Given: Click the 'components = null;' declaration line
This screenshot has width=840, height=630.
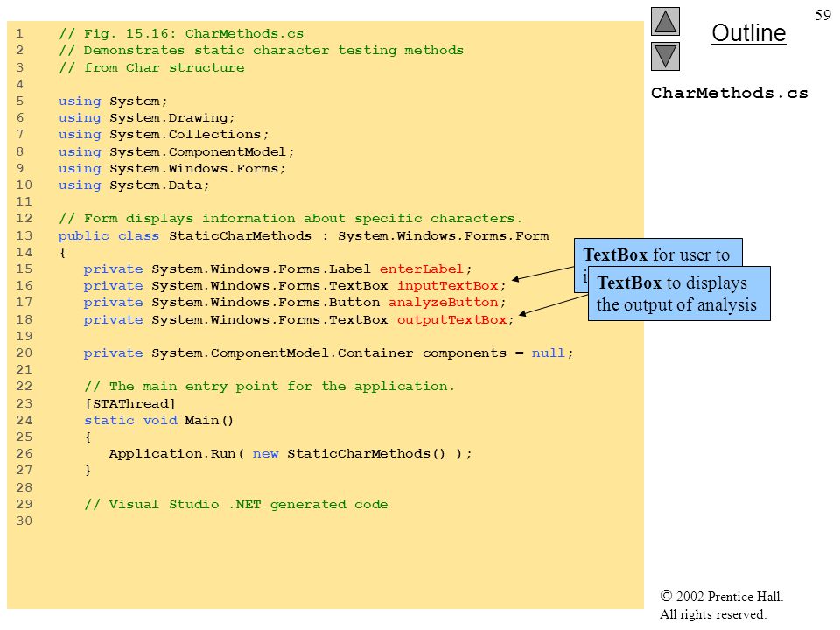Looking at the screenshot, I should pos(328,353).
